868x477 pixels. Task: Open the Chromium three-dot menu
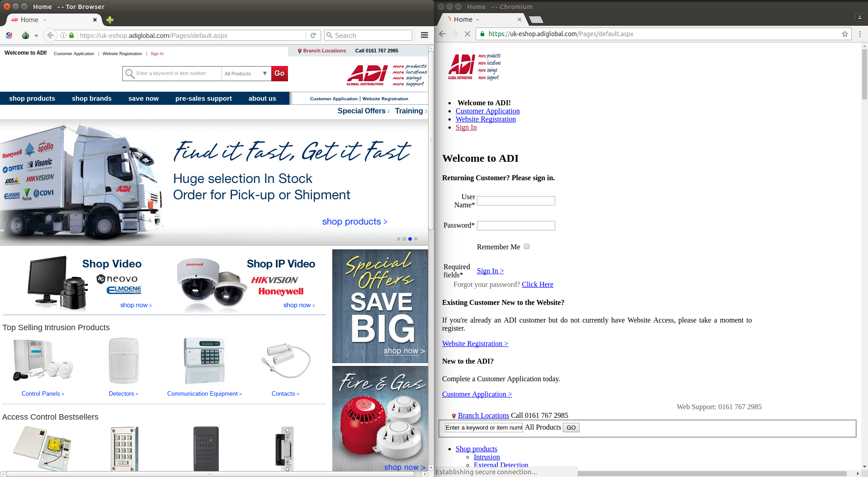coord(860,34)
